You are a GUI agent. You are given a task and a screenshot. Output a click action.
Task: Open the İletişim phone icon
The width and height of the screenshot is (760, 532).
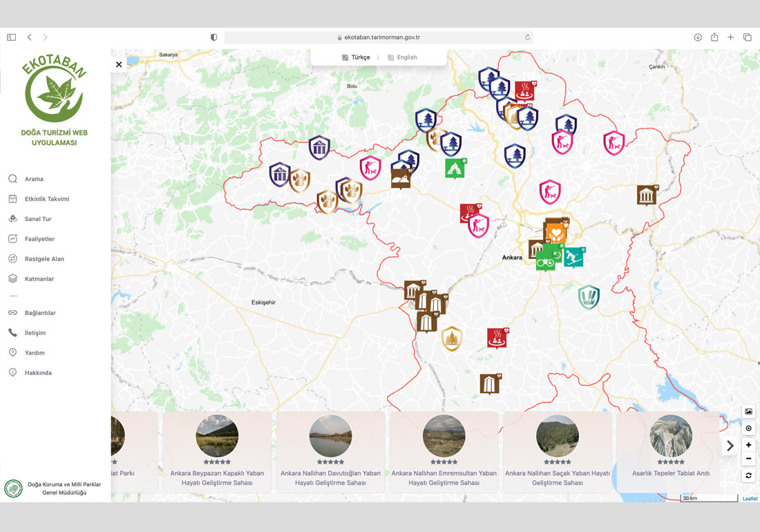(x=13, y=332)
